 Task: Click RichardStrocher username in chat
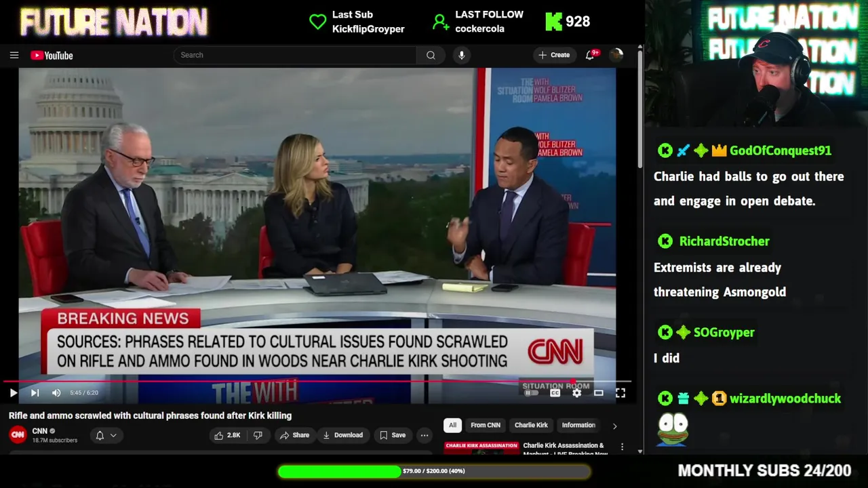click(x=724, y=241)
